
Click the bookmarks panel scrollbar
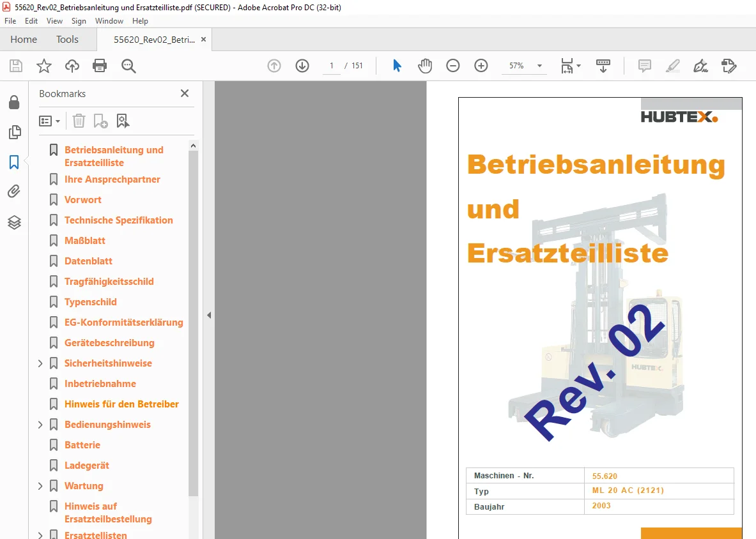coord(194,323)
